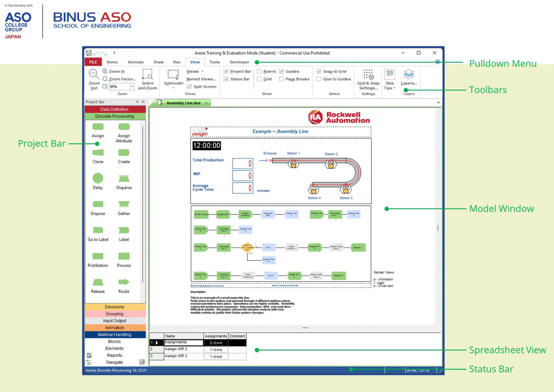Switch to the Developer ribbon tab
The height and width of the screenshot is (392, 554).
click(239, 62)
